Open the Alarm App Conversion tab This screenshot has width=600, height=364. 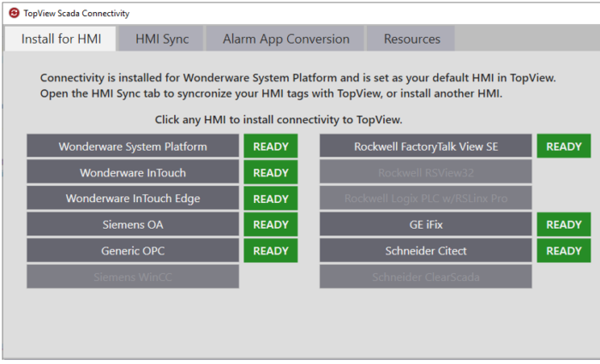pos(285,39)
